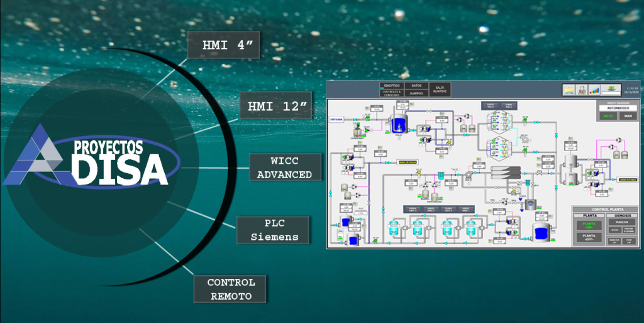Viewport: 644px width, 323px height.
Task: Start osmosis with MARCHA button
Action: point(622,222)
